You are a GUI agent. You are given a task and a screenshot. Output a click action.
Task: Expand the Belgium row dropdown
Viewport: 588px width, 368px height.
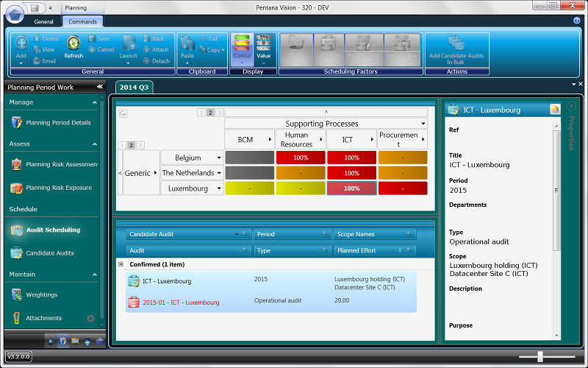point(219,158)
